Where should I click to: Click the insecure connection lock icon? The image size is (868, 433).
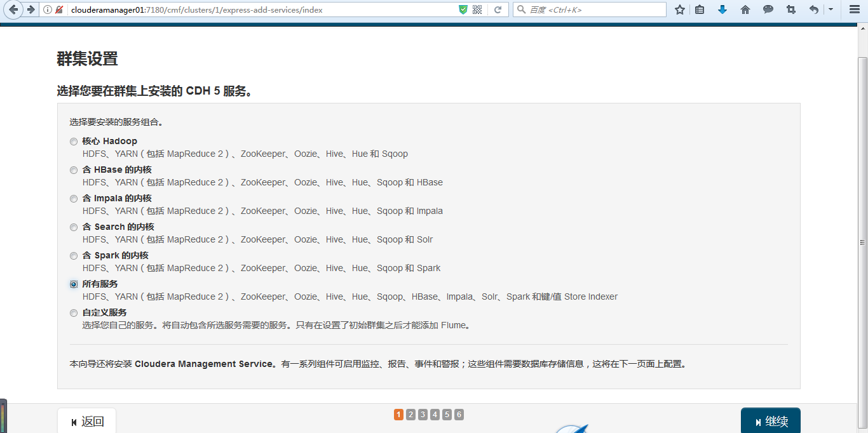click(59, 10)
